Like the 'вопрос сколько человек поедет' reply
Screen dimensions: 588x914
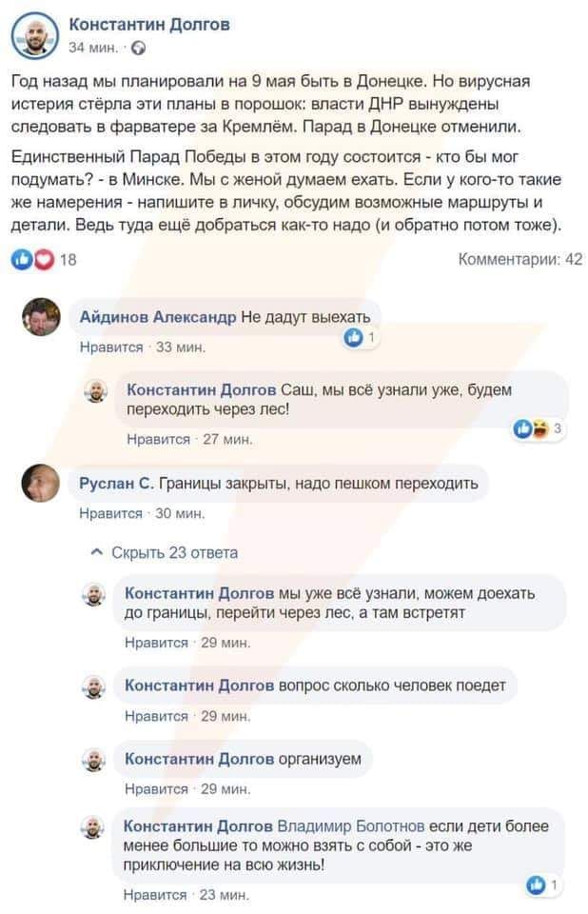(x=157, y=715)
